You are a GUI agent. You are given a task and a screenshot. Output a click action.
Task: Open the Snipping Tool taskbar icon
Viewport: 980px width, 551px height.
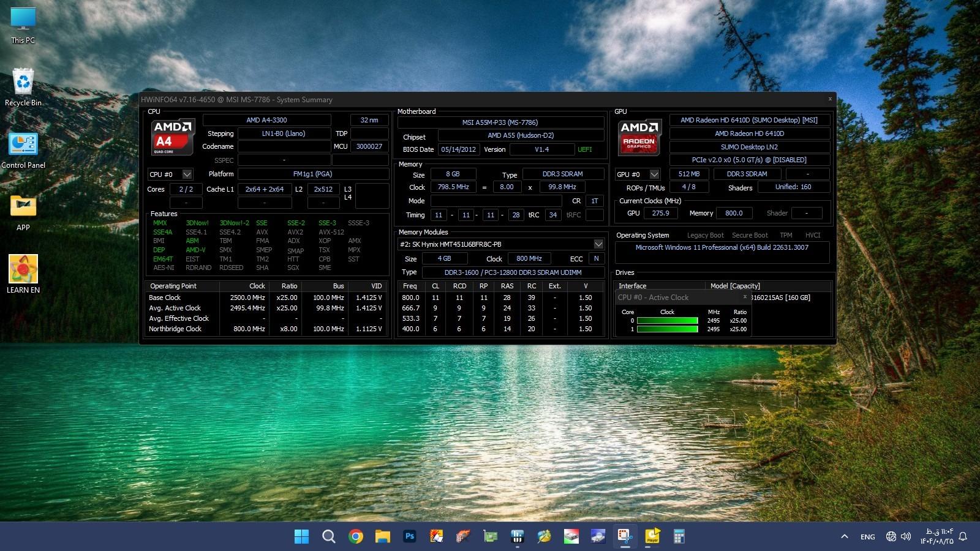[x=625, y=536]
